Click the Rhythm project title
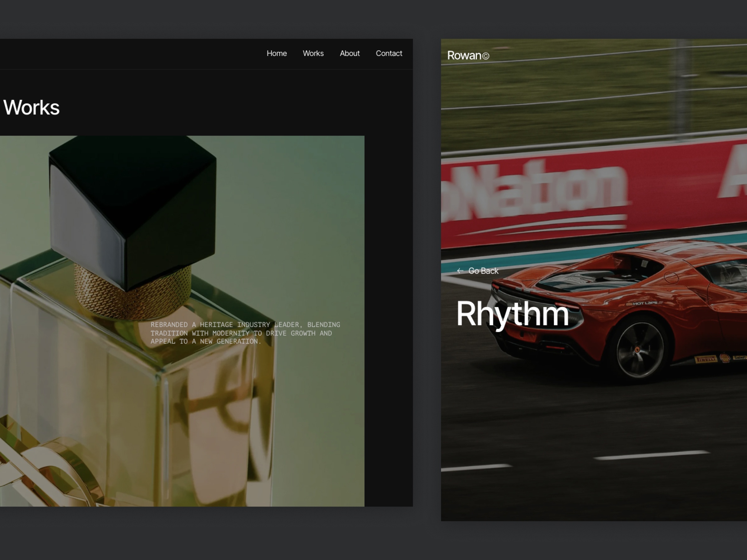 [512, 314]
